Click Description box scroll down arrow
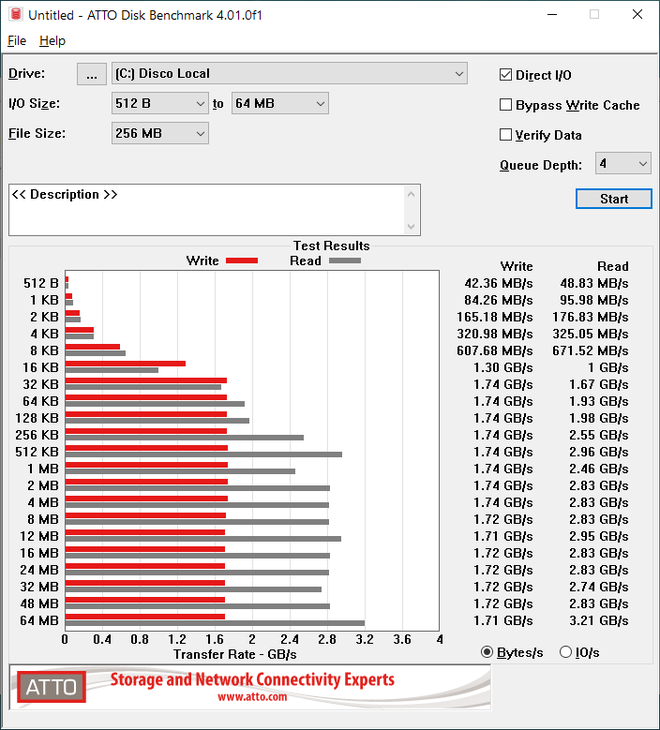 click(411, 226)
